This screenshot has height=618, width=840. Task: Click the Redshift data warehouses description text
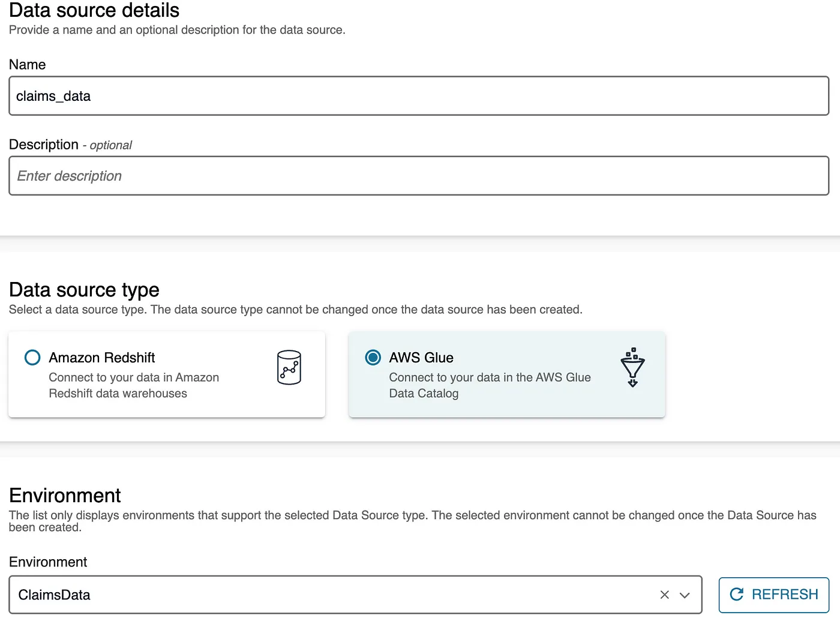pyautogui.click(x=134, y=385)
